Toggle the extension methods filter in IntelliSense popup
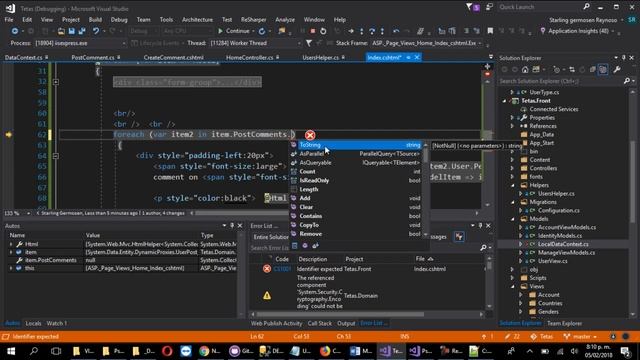The height and width of the screenshot is (360, 640). tap(315, 246)
